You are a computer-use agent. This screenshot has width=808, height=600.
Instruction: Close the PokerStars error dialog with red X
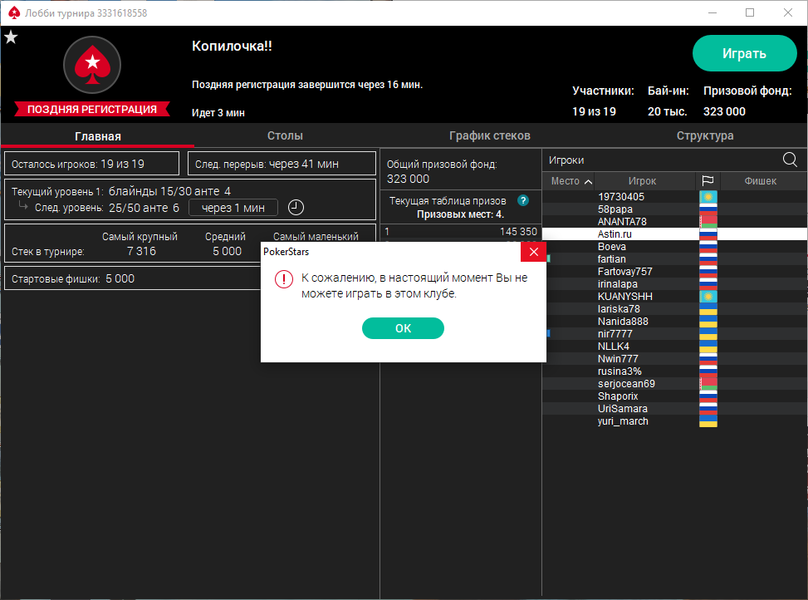click(x=534, y=252)
